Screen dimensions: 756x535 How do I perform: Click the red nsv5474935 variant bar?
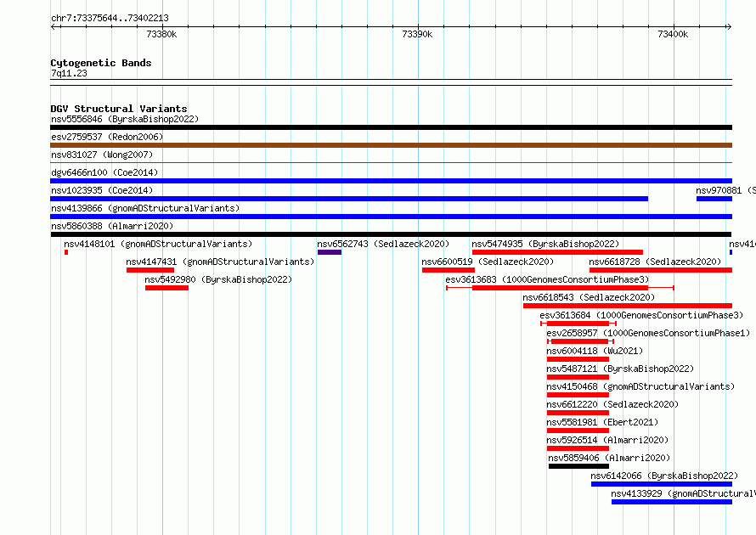(557, 252)
